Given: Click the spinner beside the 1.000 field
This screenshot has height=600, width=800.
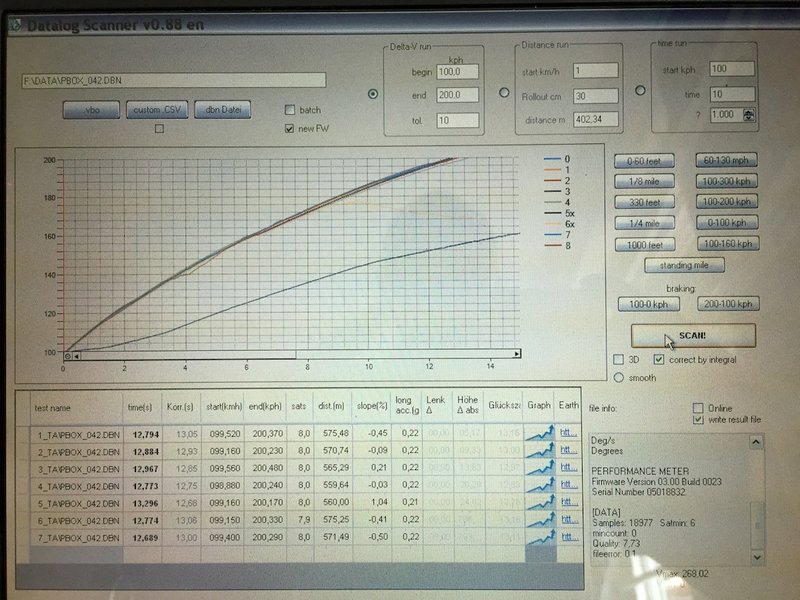Looking at the screenshot, I should coord(750,115).
